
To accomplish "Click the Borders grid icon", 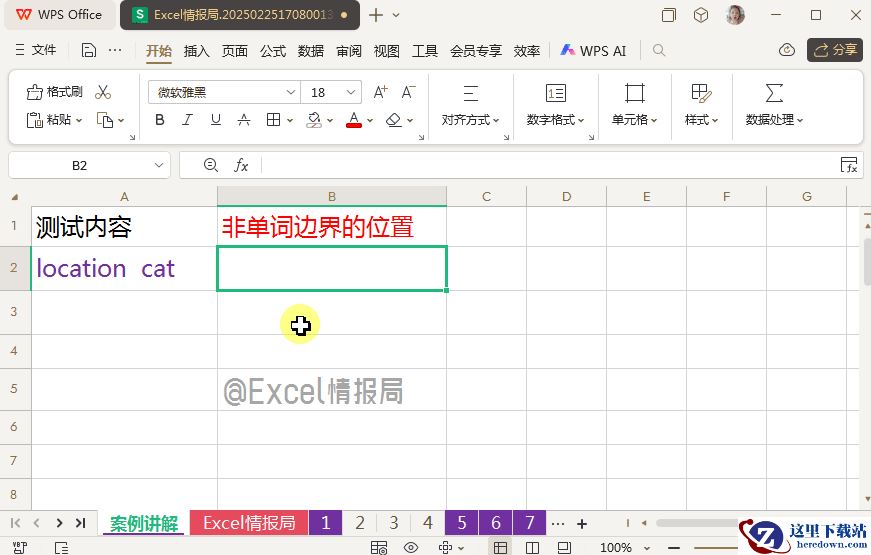I will click(x=273, y=119).
